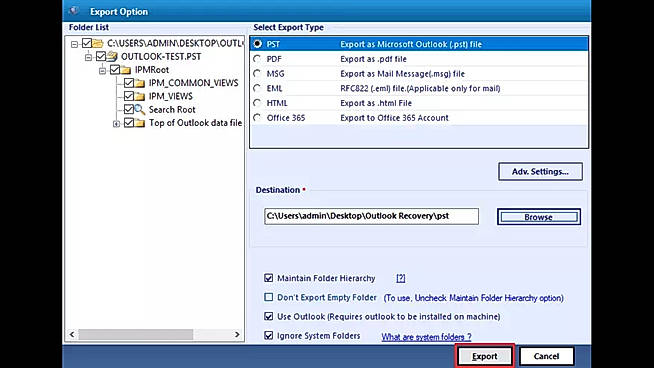The width and height of the screenshot is (654, 368).
Task: Click the folder list horizontal scrollbar thumb
Action: coord(136,335)
